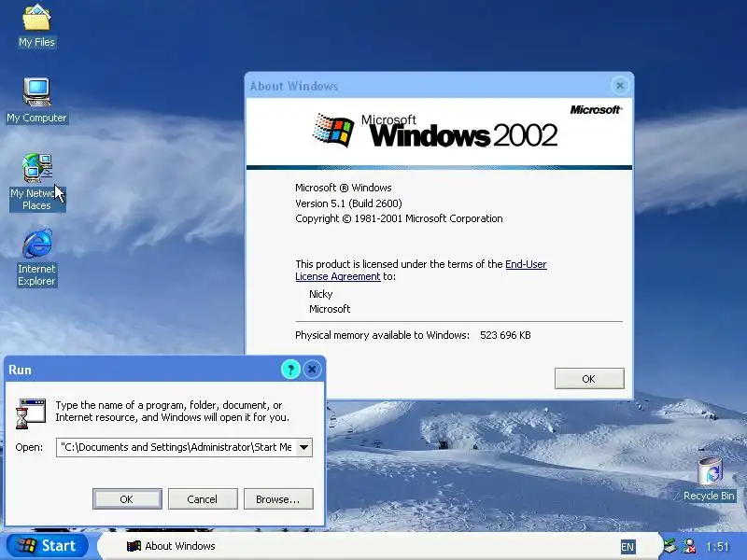Screen dimensions: 747x560
Task: Select the My Computer desktop icon
Action: click(36, 101)
